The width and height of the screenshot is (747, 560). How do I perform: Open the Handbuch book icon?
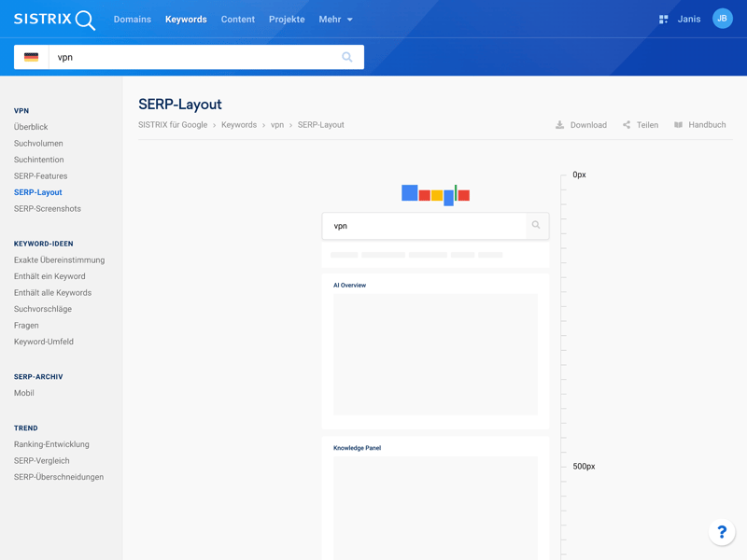679,125
